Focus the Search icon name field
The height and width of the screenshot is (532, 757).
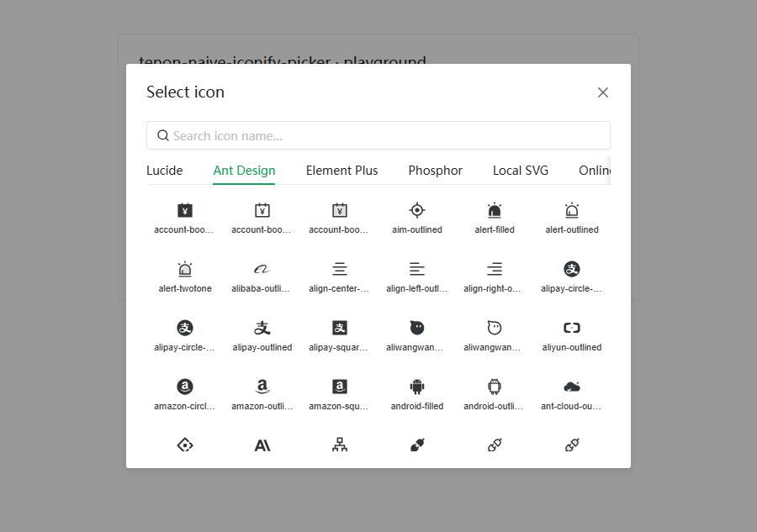[x=378, y=135]
